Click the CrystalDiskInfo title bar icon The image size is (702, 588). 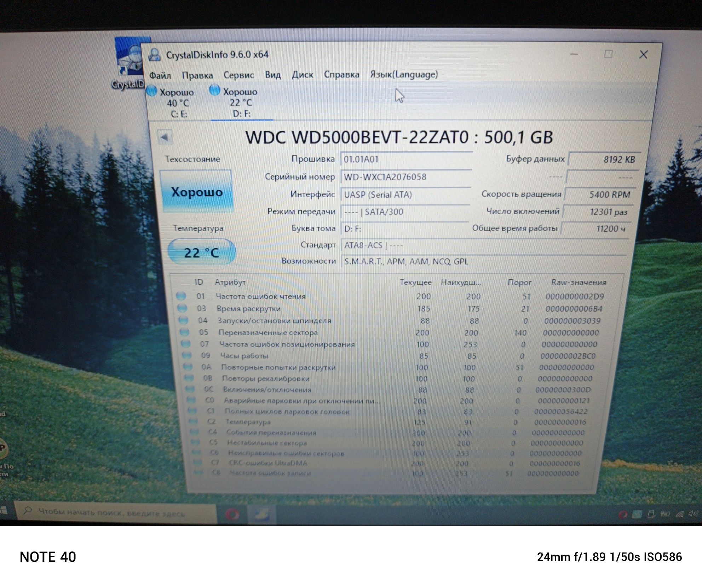click(154, 55)
